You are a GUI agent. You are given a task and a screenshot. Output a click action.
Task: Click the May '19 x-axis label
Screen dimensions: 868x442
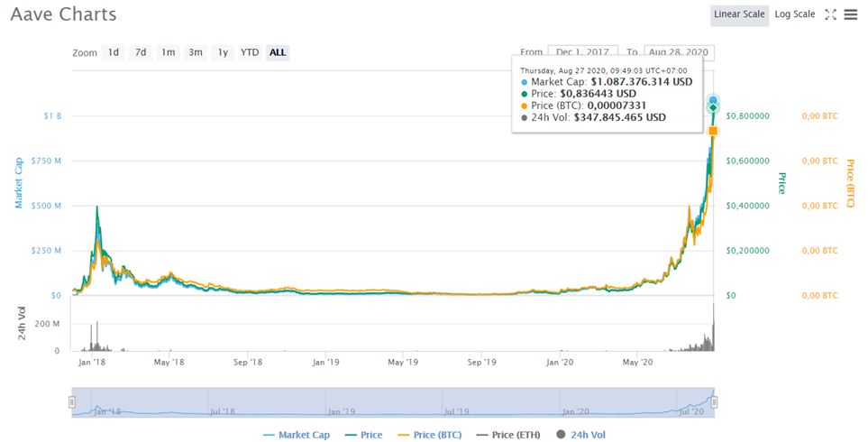[x=403, y=363]
